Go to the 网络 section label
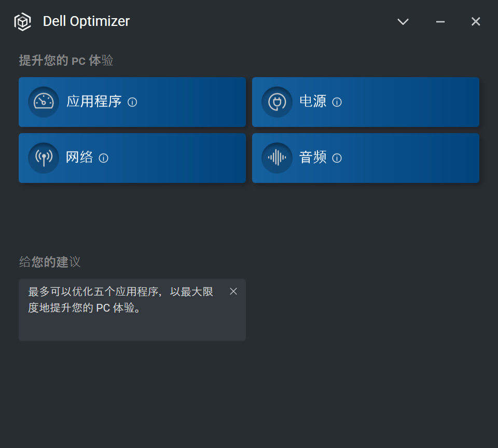Viewport: 498px width, 448px height. 79,158
